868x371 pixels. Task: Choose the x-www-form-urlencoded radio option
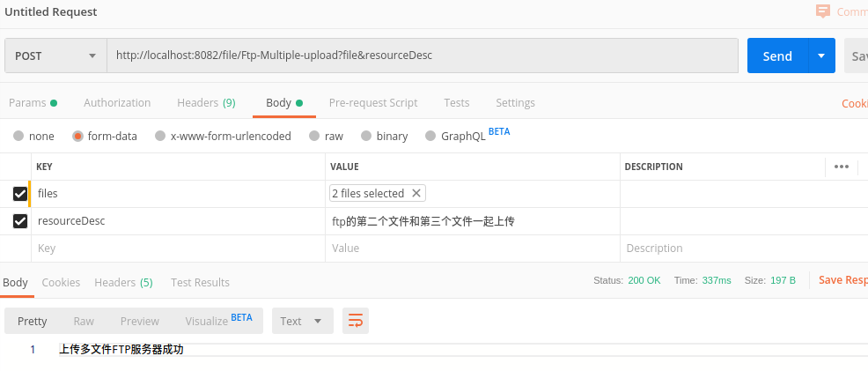[160, 136]
